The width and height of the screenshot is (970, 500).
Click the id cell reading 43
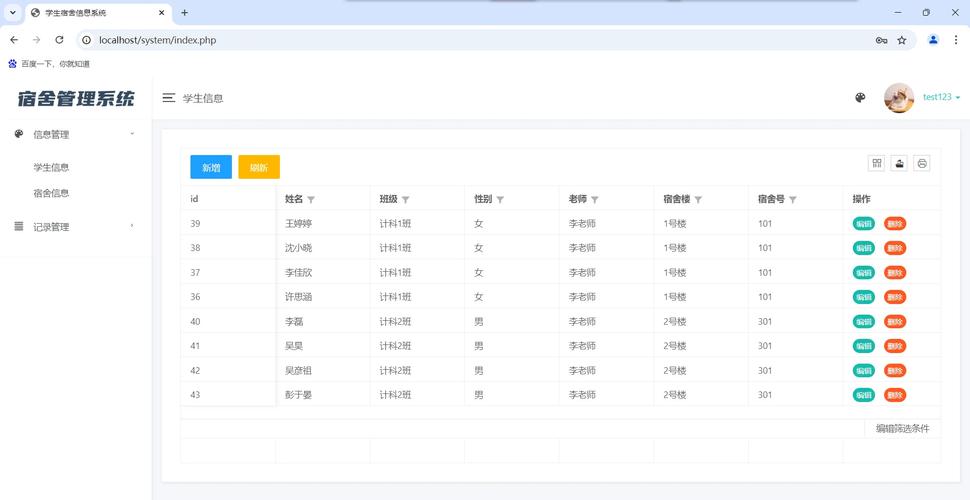coord(195,395)
